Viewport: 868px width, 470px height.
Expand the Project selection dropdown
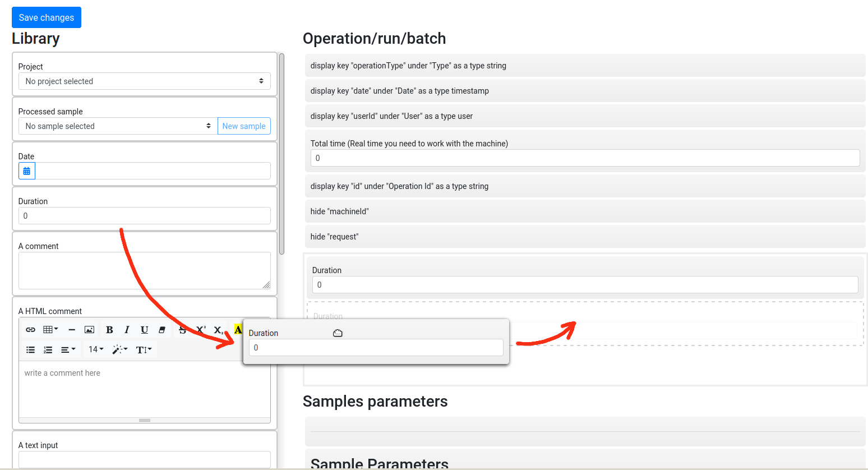pos(145,81)
